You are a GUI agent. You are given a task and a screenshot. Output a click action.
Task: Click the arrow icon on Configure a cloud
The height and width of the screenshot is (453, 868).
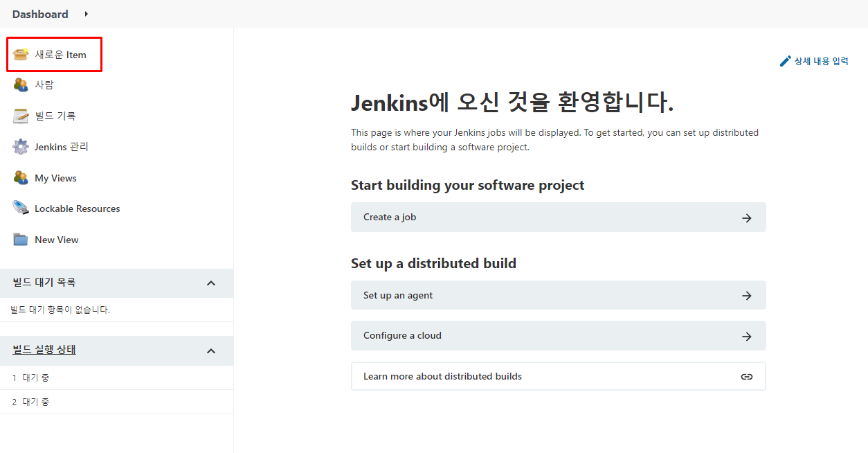pos(747,336)
